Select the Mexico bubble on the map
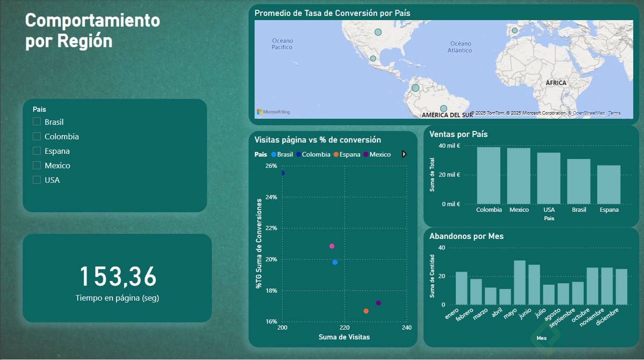 (373, 58)
